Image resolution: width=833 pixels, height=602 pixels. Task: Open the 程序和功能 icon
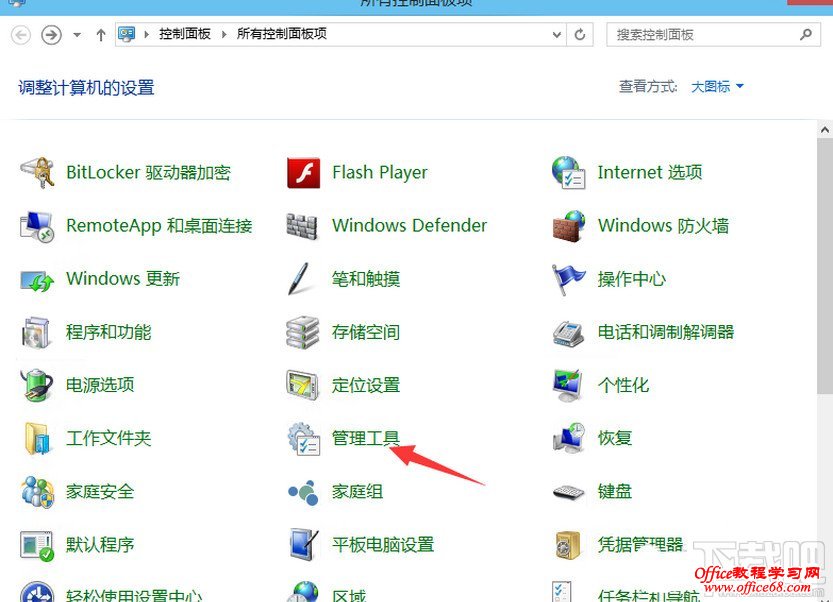(36, 333)
